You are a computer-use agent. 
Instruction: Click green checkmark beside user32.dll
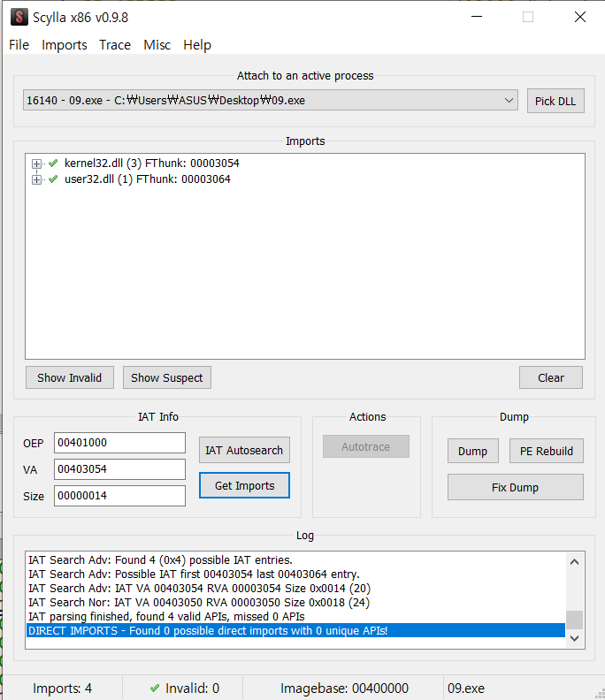[x=53, y=179]
